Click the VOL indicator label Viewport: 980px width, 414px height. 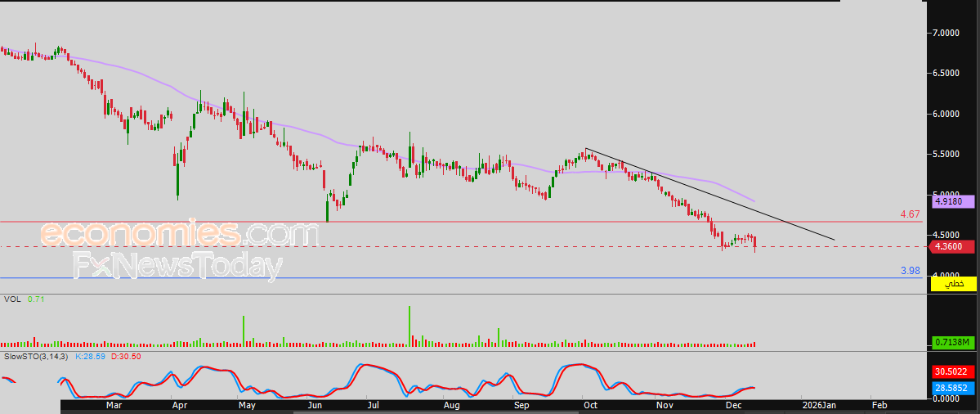pos(11,300)
